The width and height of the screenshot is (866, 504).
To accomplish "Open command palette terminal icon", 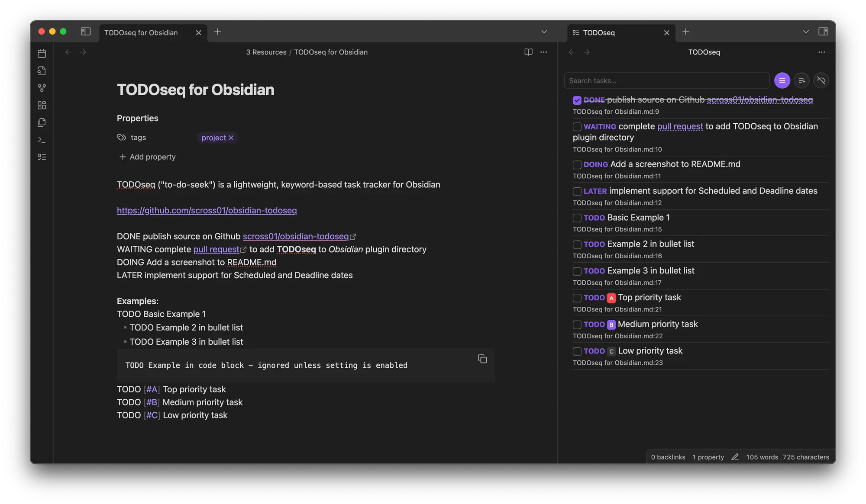I will point(42,140).
